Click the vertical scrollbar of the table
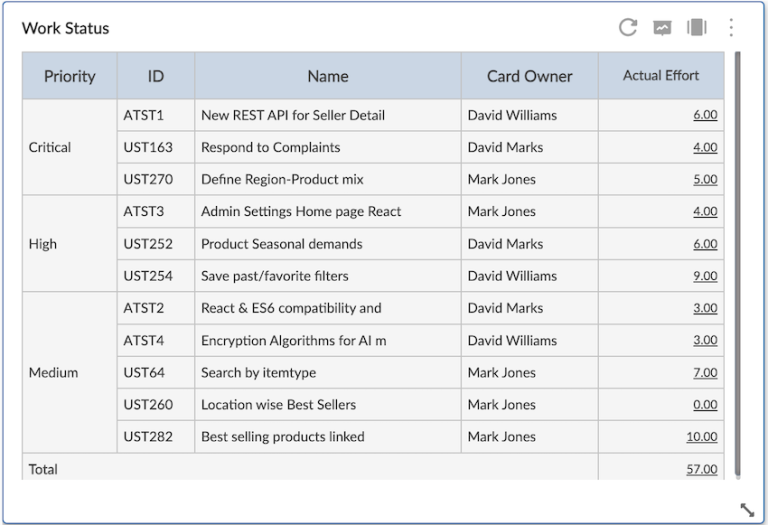 click(x=738, y=264)
